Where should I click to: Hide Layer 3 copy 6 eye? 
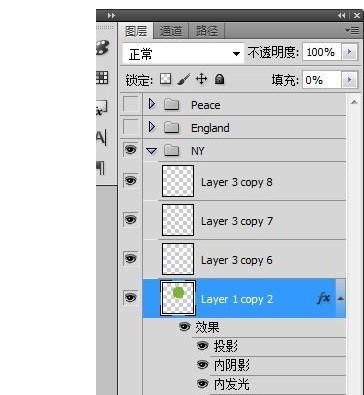131,258
